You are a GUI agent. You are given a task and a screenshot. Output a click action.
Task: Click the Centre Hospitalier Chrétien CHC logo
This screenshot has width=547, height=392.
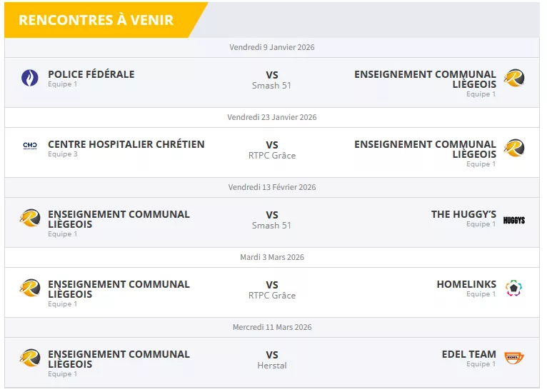pyautogui.click(x=30, y=146)
